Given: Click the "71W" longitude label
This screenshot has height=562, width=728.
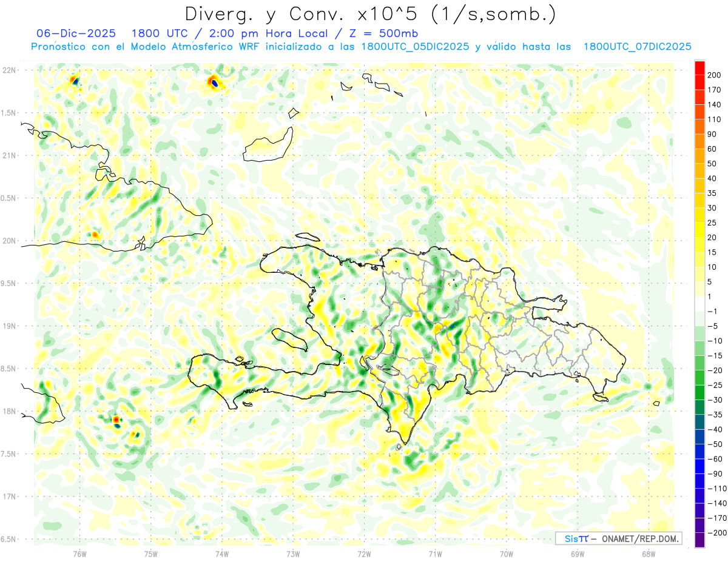Looking at the screenshot, I should click(x=435, y=554).
